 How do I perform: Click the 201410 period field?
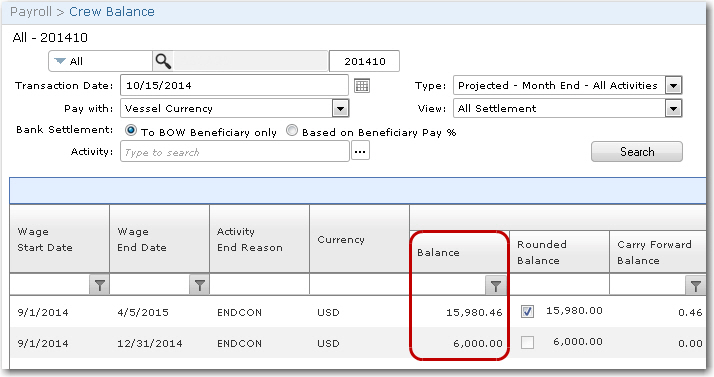pos(364,61)
